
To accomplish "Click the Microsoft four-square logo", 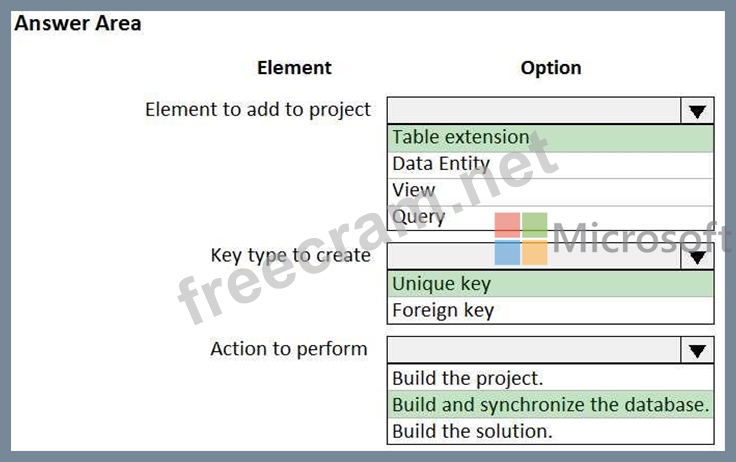I will click(521, 239).
